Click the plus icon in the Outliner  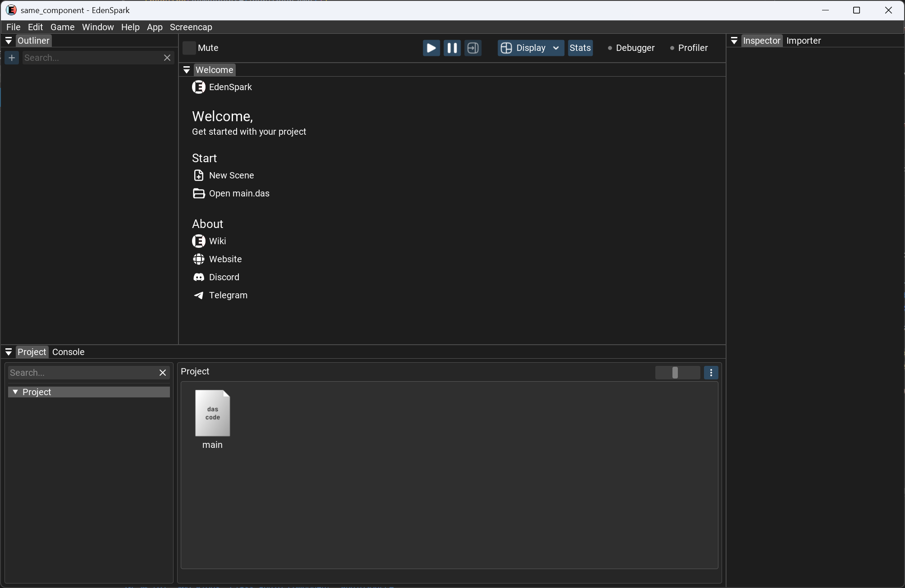pyautogui.click(x=12, y=58)
